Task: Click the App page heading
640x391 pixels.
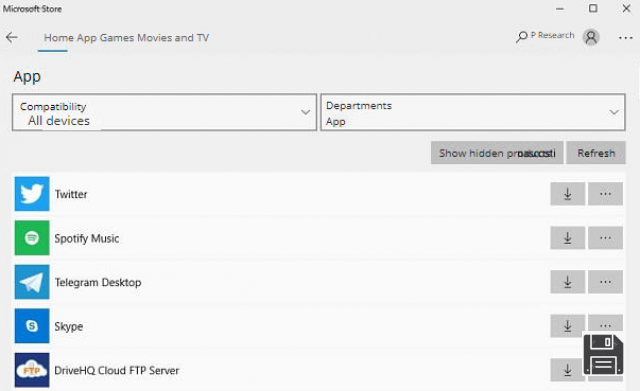Action: point(27,77)
